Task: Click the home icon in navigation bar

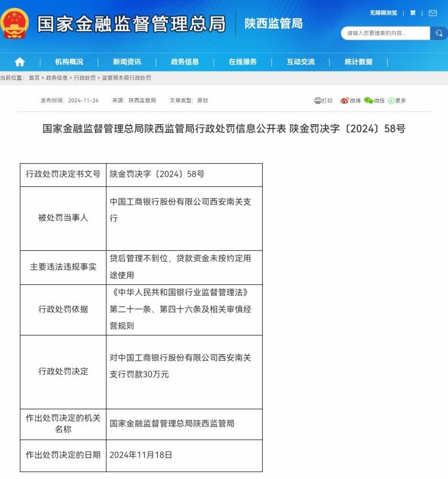Action: point(20,62)
